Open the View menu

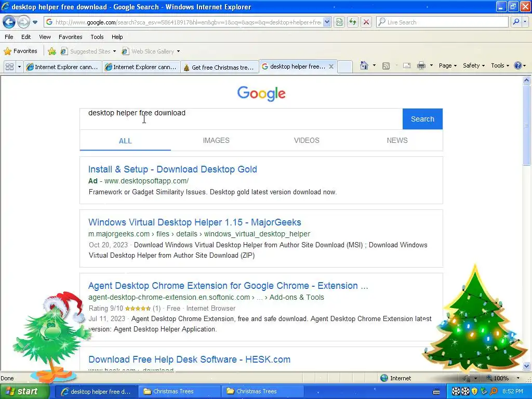point(45,37)
